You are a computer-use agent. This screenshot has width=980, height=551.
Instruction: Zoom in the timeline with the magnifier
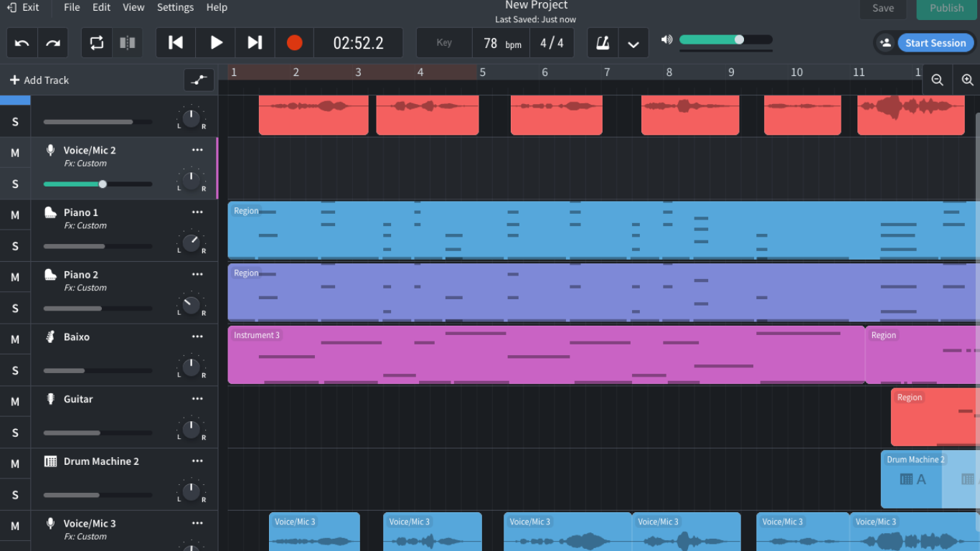tap(967, 80)
